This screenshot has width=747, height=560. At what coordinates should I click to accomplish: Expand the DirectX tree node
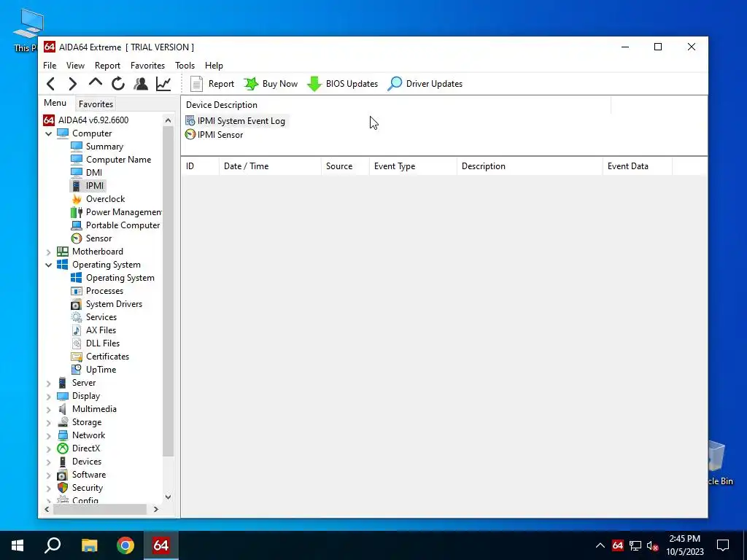click(x=49, y=448)
